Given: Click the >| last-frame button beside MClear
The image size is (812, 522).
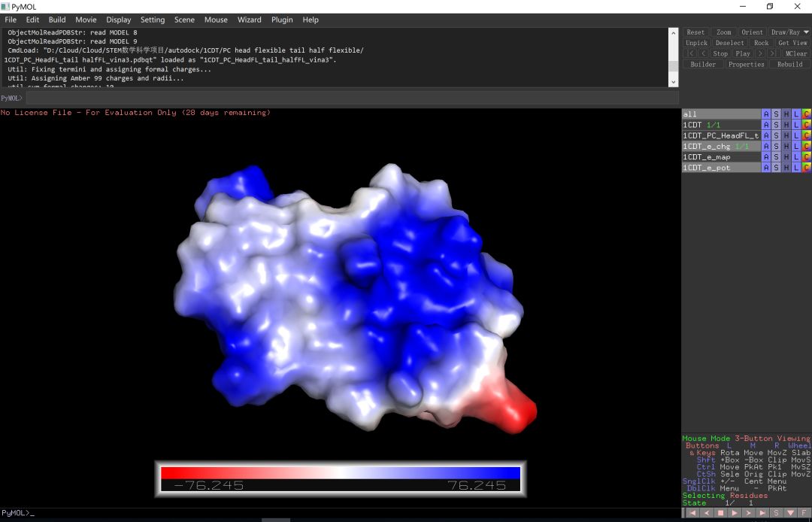Looking at the screenshot, I should click(x=773, y=53).
